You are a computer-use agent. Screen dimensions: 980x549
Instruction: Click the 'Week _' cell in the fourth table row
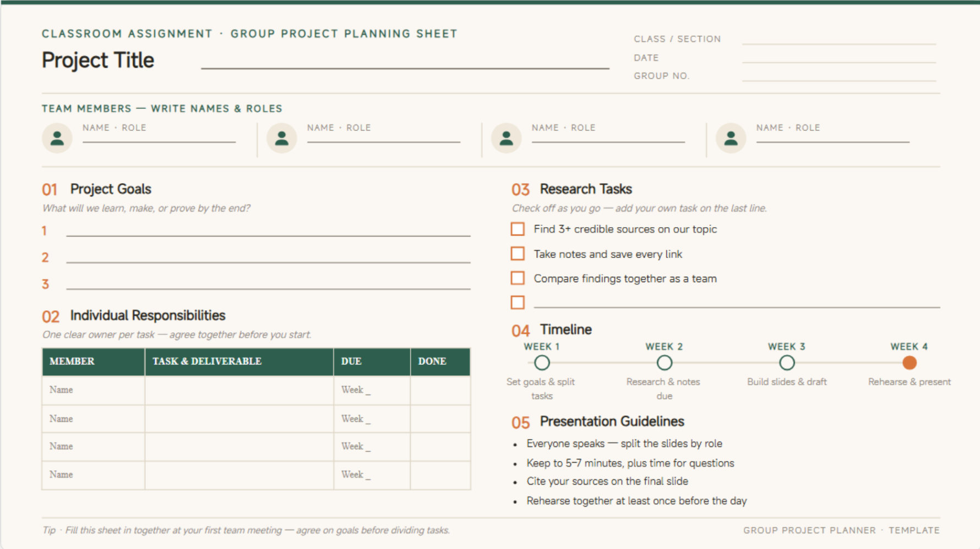pos(372,475)
